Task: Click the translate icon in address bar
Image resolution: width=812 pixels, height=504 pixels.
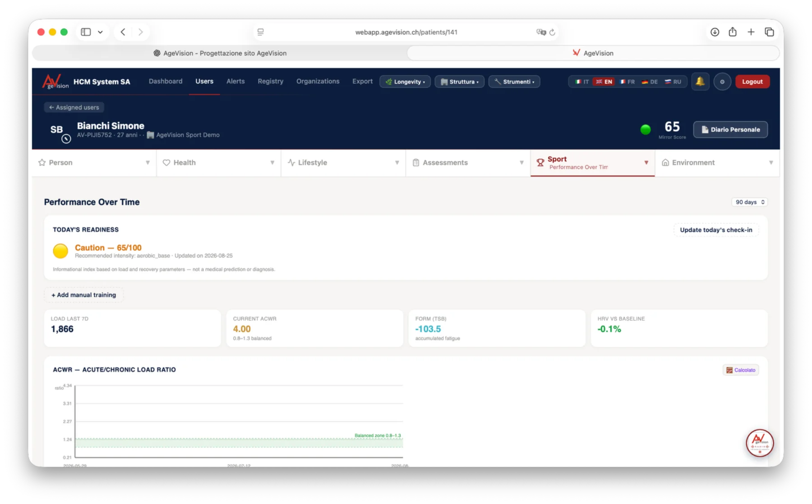Action: pyautogui.click(x=541, y=32)
